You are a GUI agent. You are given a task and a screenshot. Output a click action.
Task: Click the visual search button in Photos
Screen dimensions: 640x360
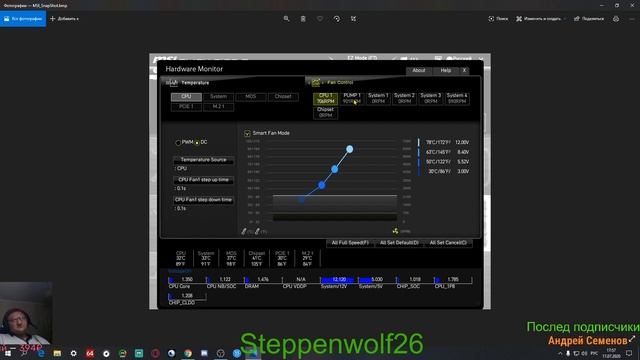(498, 19)
